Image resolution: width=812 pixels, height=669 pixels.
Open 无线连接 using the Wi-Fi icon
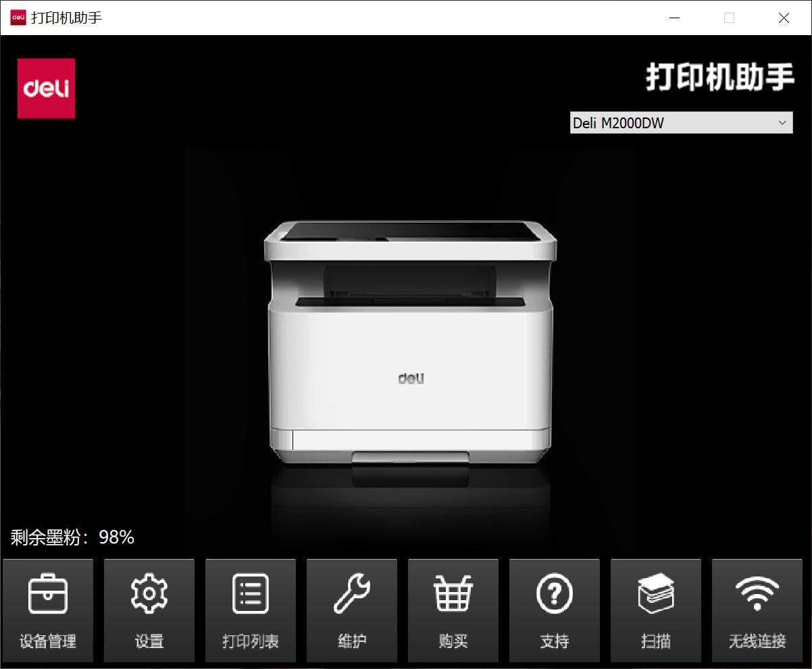[x=757, y=595]
